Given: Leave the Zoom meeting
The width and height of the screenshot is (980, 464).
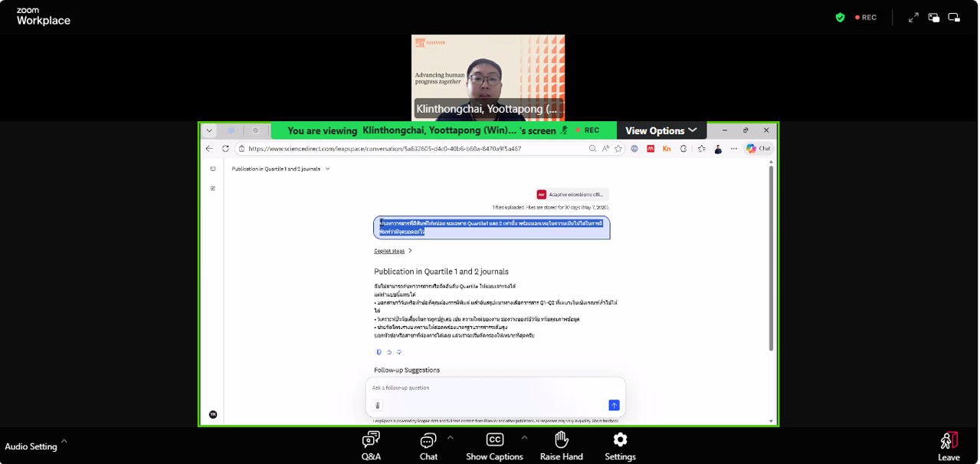Looking at the screenshot, I should point(949,445).
